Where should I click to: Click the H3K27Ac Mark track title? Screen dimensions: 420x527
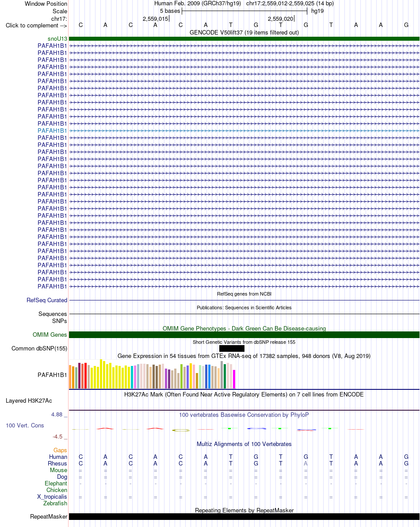click(x=244, y=394)
